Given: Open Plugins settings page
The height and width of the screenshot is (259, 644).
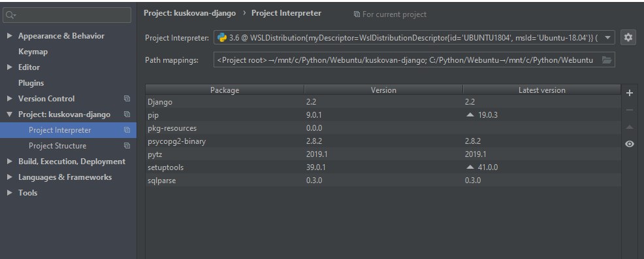Looking at the screenshot, I should pos(31,83).
